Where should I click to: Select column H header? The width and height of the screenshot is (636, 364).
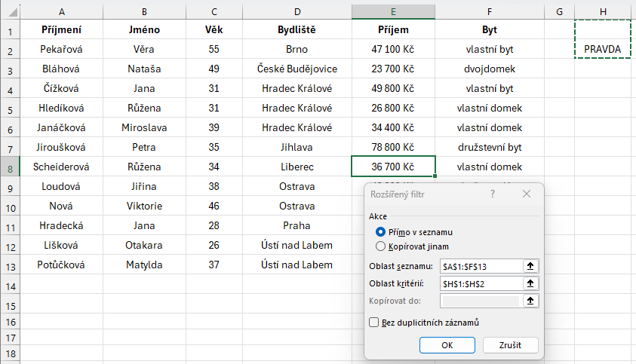[603, 12]
